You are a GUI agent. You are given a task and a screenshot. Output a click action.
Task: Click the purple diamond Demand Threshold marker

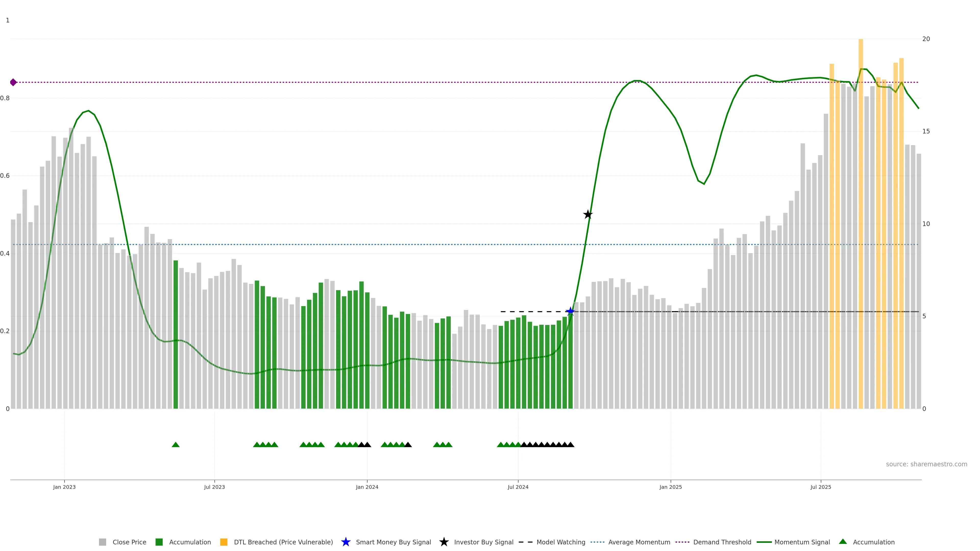click(x=13, y=82)
